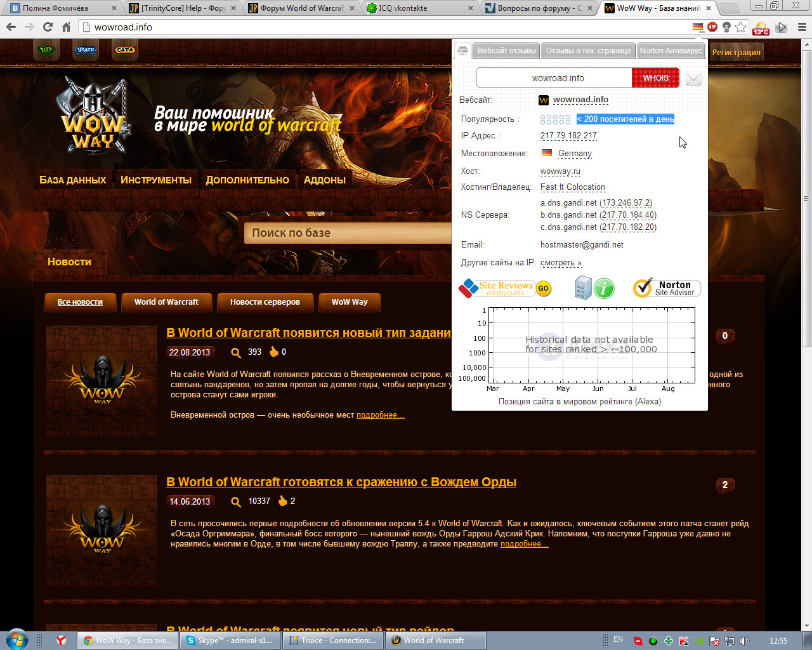812x650 pixels.
Task: Open the Отзывы о тек. странице tab
Action: [588, 51]
